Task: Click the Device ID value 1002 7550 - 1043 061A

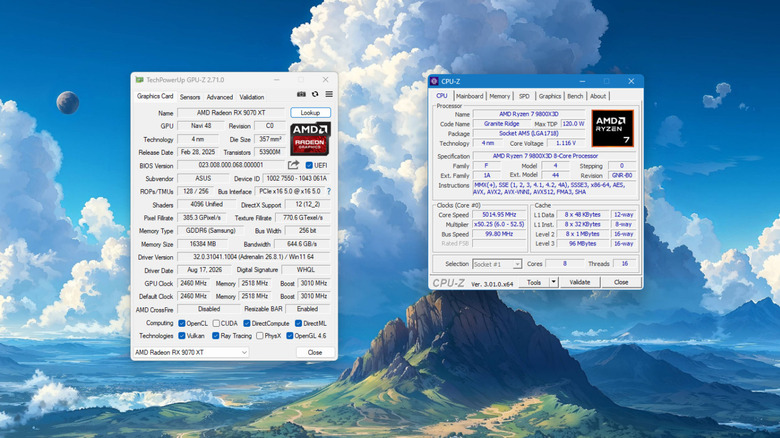Action: click(x=296, y=178)
